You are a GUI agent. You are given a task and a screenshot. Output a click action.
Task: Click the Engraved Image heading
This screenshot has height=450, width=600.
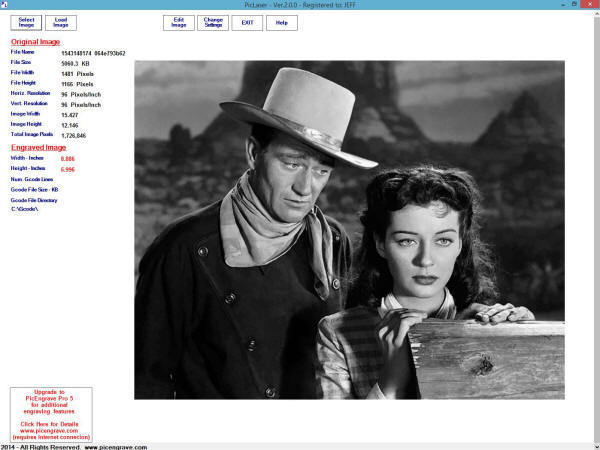[38, 147]
